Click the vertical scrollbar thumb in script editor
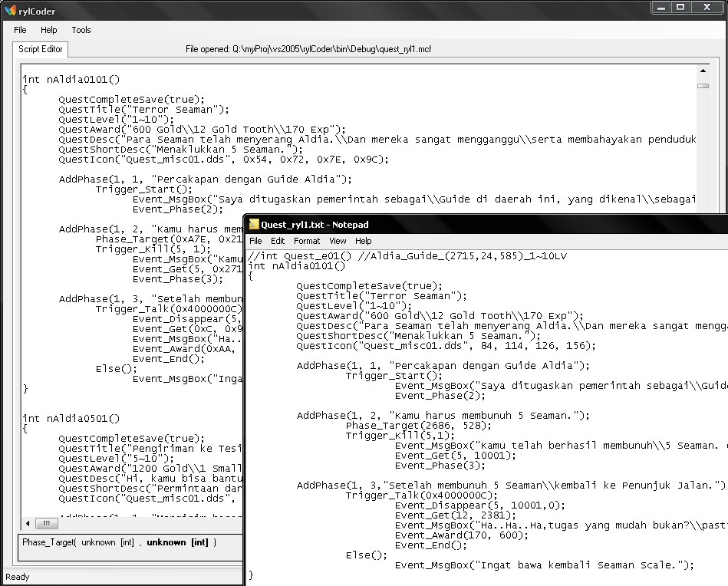This screenshot has width=728, height=586. pyautogui.click(x=703, y=86)
